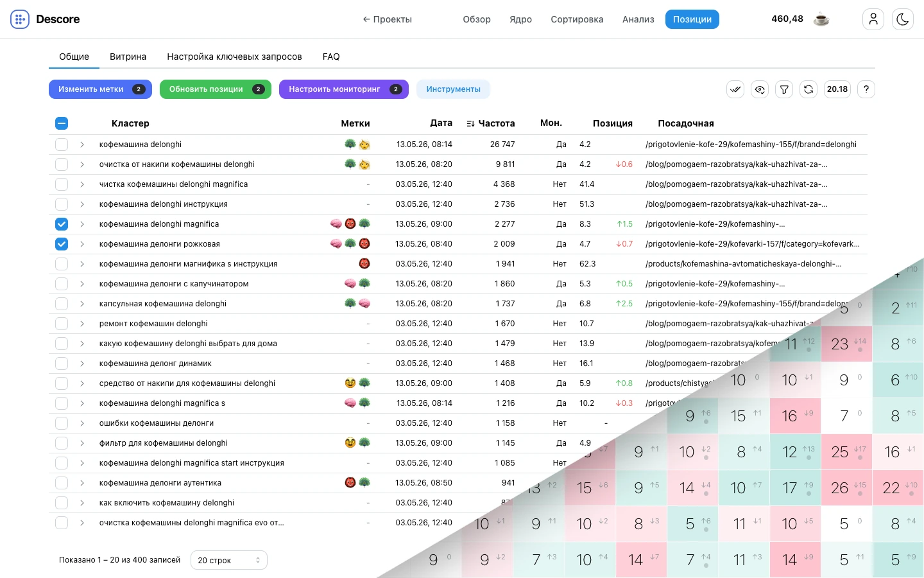
Task: Click the Изменить метки button
Action: (100, 89)
